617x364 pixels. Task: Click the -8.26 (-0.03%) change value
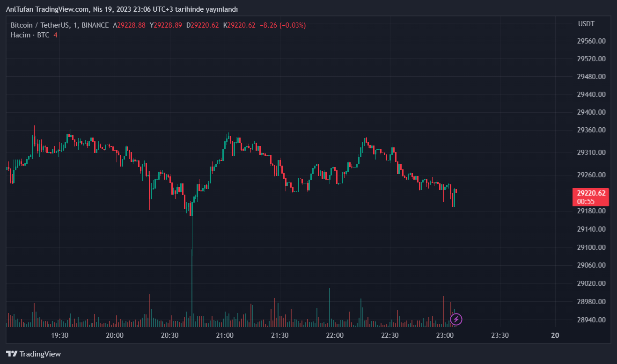283,25
